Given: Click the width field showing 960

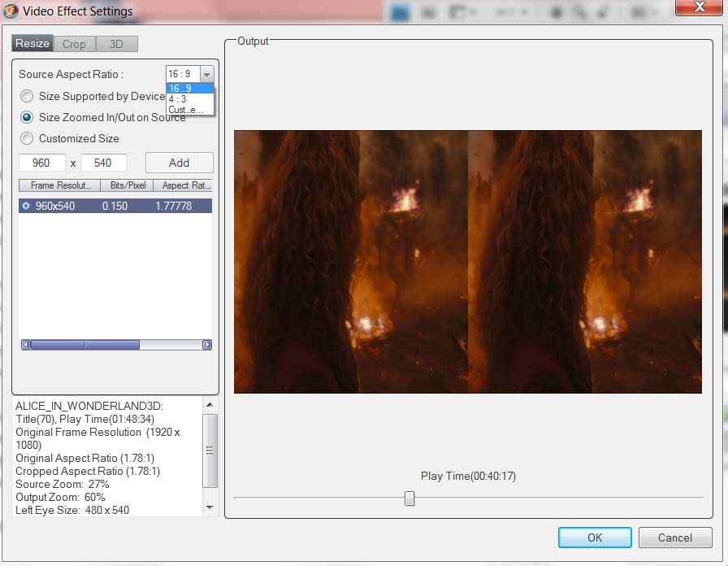Looking at the screenshot, I should coord(41,163).
